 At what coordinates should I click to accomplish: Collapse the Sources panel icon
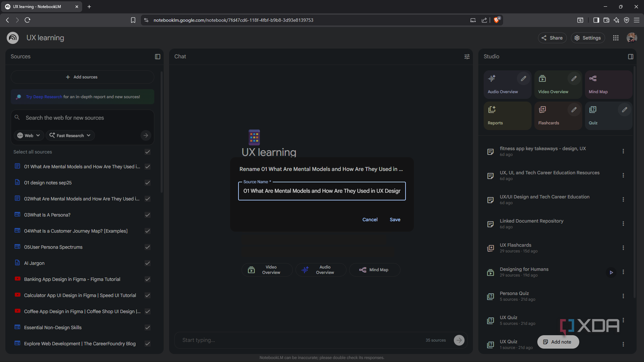pos(158,57)
